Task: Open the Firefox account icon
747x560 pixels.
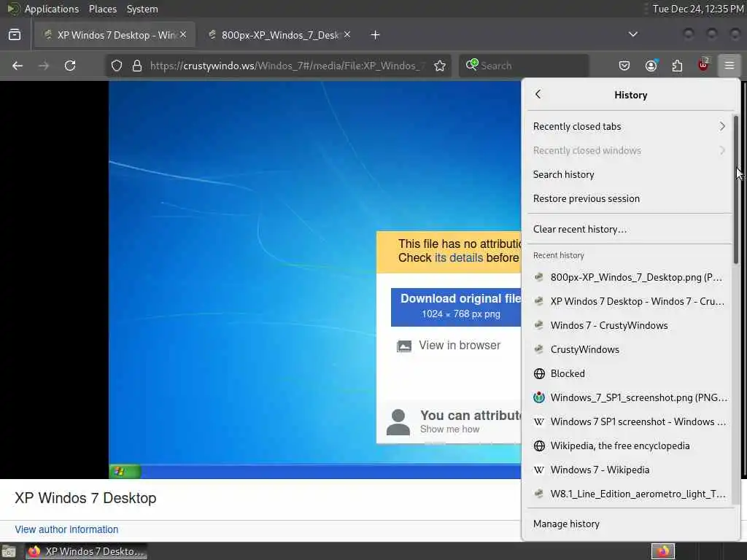Action: 651,66
